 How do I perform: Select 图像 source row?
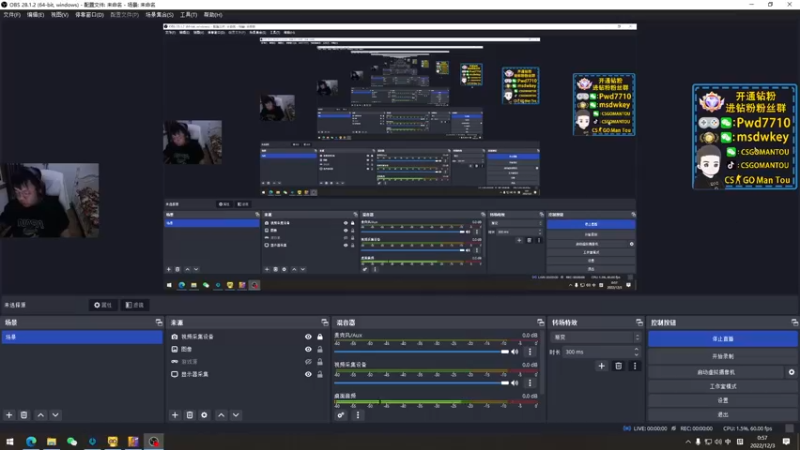(x=248, y=349)
